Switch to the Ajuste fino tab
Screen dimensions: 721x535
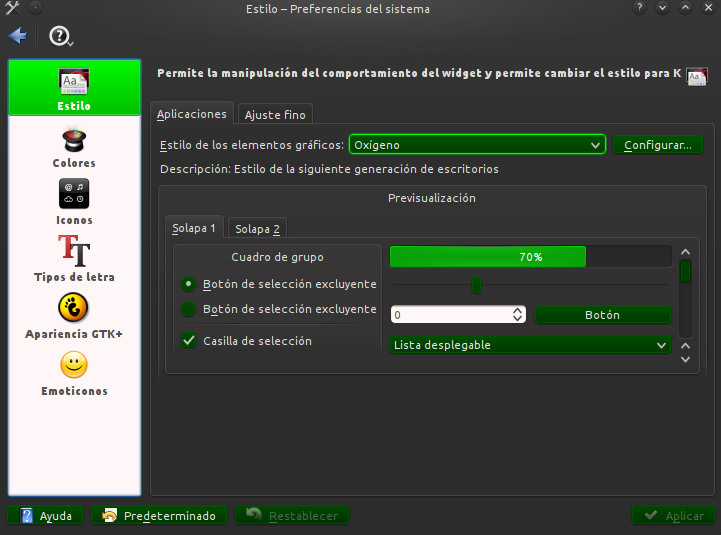[x=275, y=115]
